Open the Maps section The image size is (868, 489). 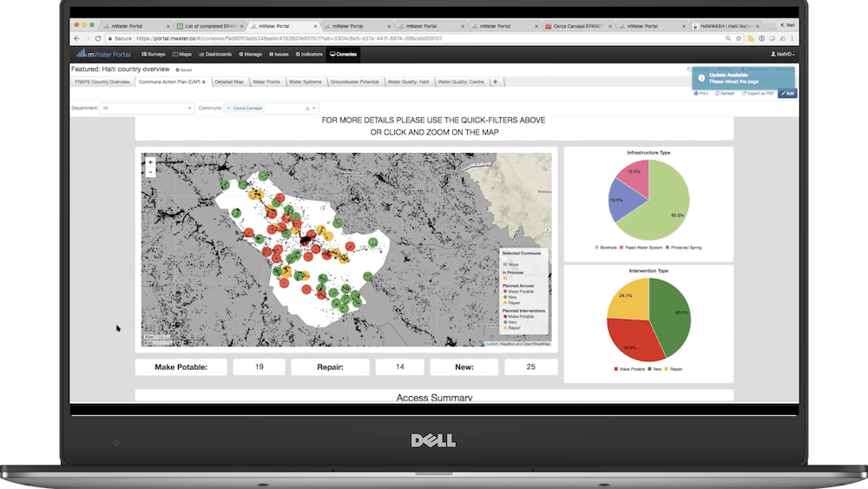tap(181, 54)
